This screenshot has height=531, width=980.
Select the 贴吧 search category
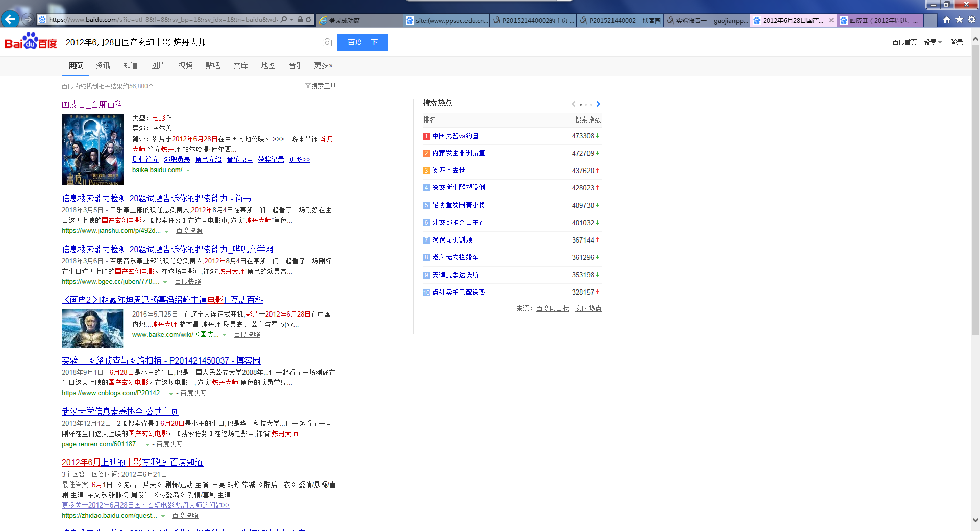coord(213,65)
